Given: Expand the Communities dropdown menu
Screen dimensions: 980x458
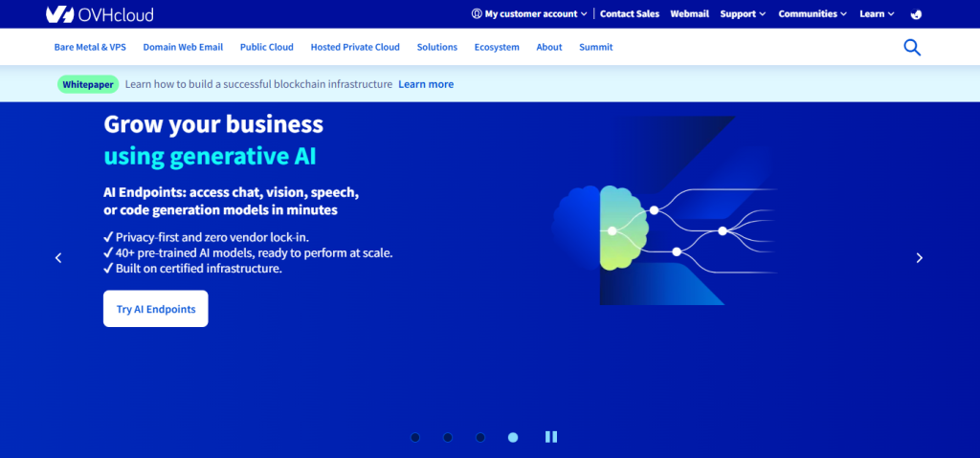Looking at the screenshot, I should [x=813, y=13].
